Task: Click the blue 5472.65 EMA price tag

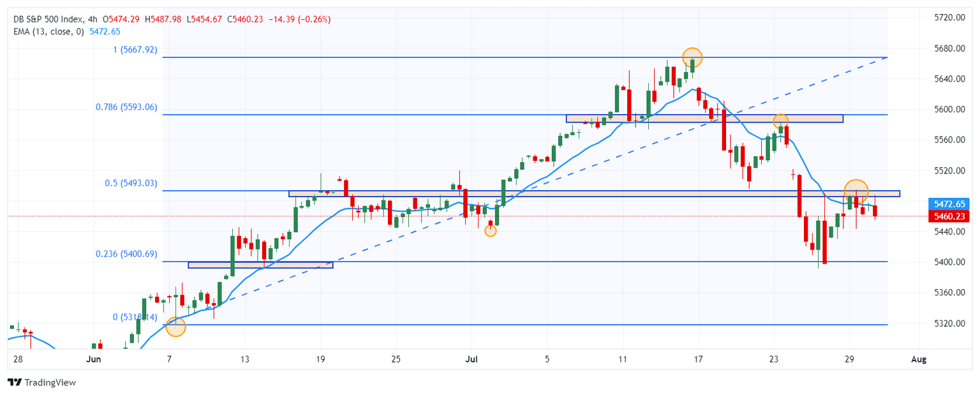Action: pos(948,204)
